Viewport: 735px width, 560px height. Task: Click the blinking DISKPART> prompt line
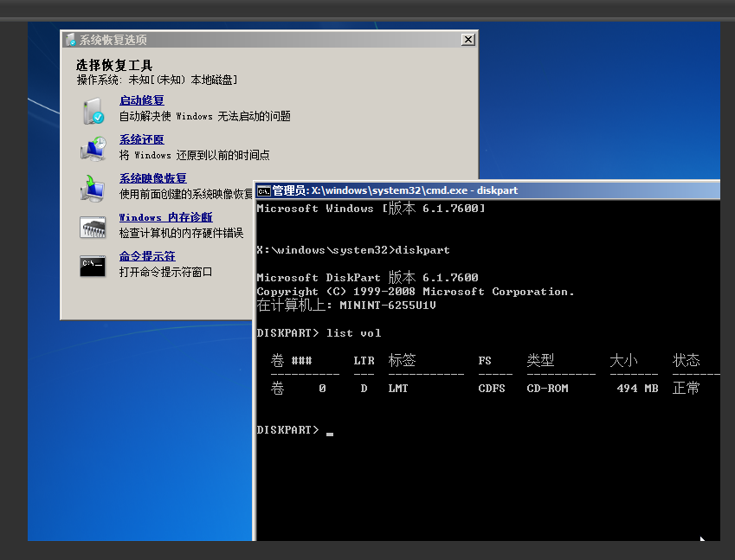295,429
